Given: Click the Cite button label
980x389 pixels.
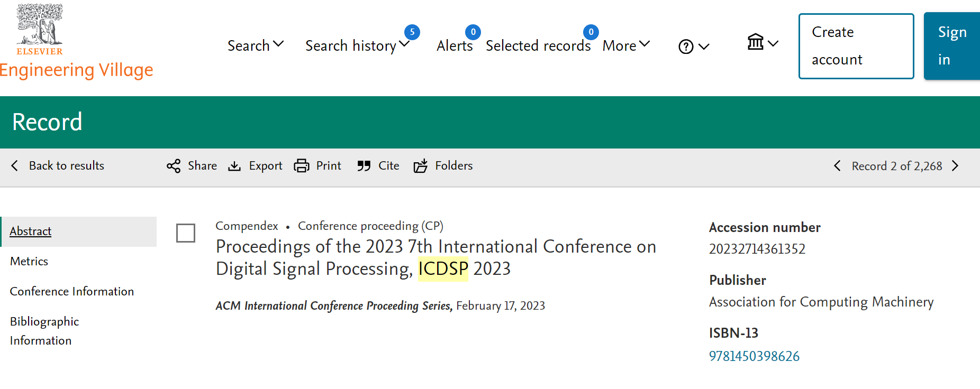Looking at the screenshot, I should [x=389, y=166].
